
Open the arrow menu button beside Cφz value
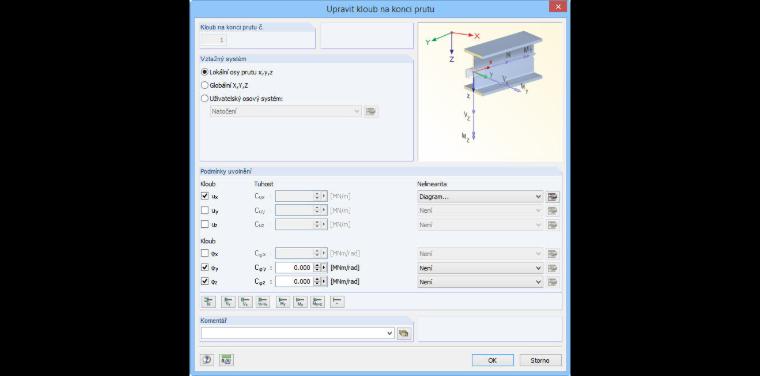click(324, 282)
